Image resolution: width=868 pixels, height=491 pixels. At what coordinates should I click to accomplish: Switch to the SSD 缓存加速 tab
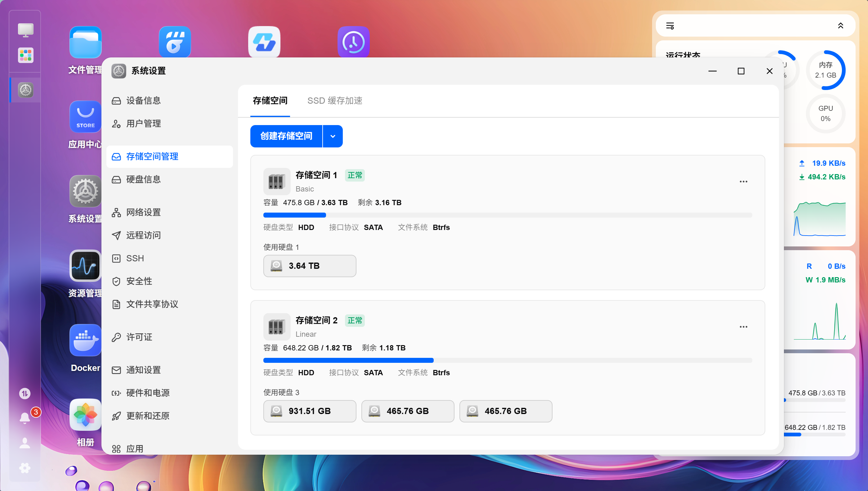(x=335, y=101)
